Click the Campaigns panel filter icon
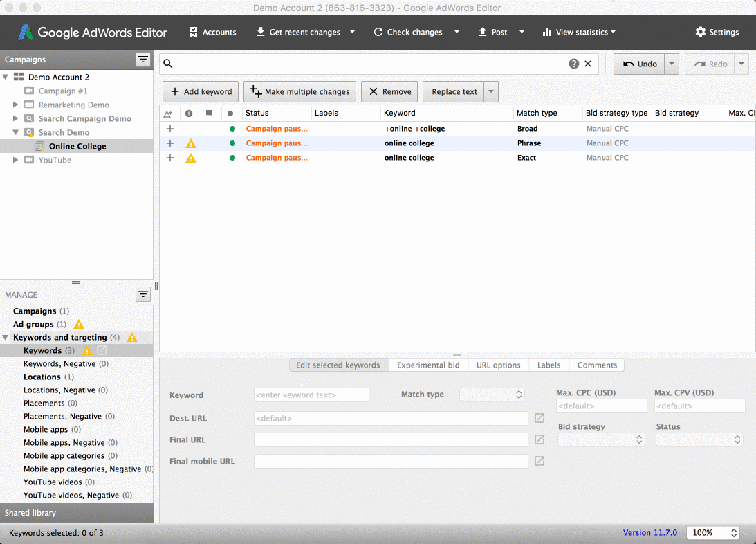 pyautogui.click(x=143, y=60)
